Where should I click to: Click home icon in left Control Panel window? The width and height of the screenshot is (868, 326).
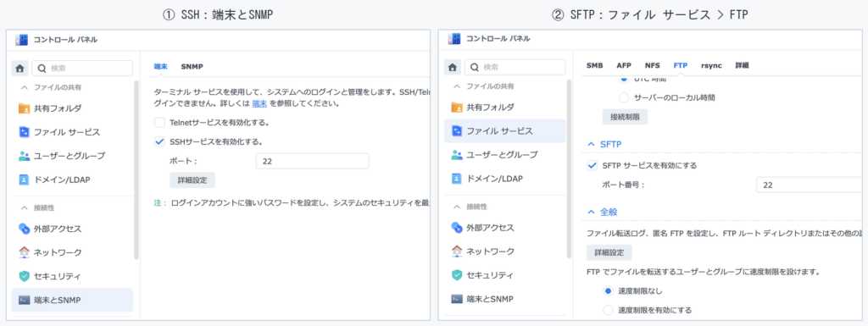(20, 68)
